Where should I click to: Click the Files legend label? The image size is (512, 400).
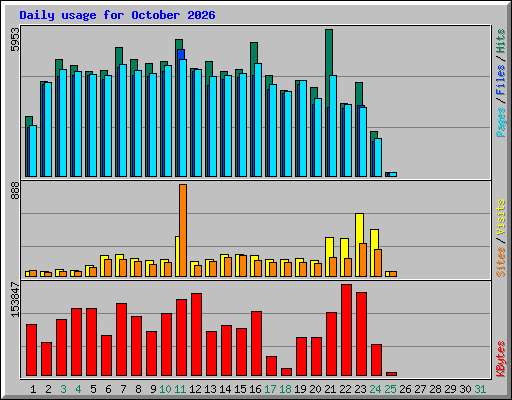[x=500, y=80]
